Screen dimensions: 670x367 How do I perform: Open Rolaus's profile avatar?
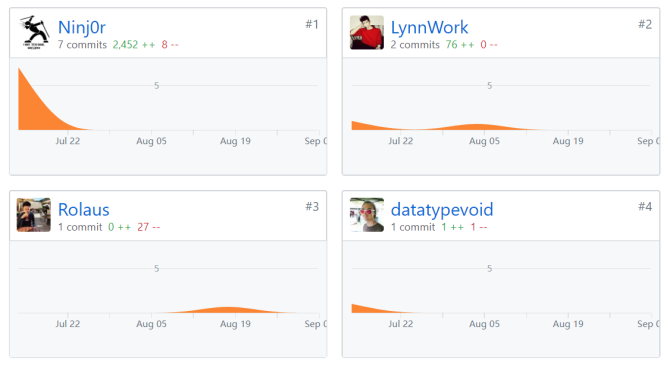[x=34, y=215]
